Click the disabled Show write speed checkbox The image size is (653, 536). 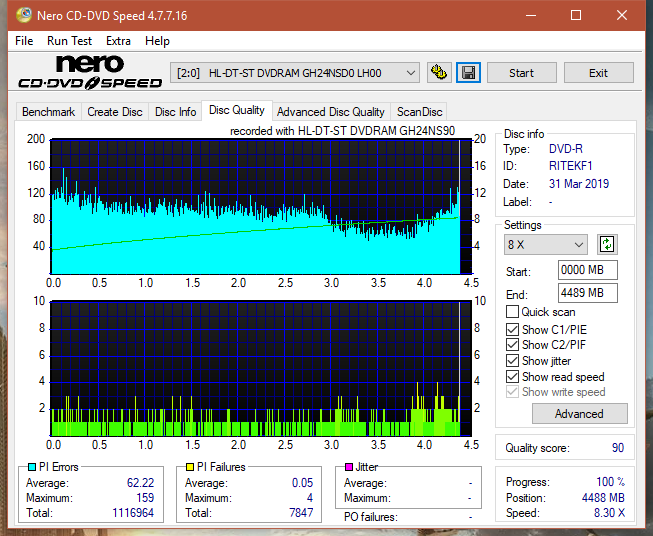coord(512,392)
